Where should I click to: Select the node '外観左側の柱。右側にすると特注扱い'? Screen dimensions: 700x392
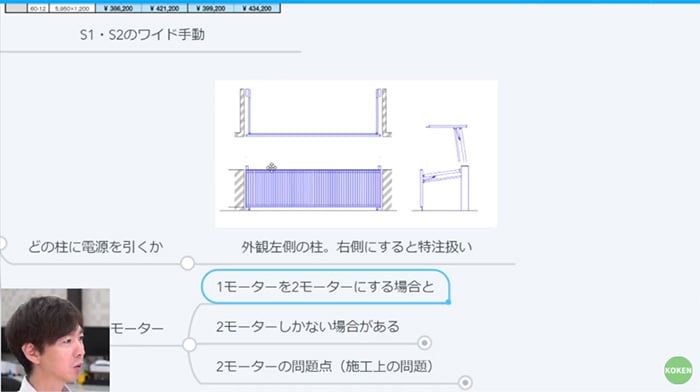point(356,246)
